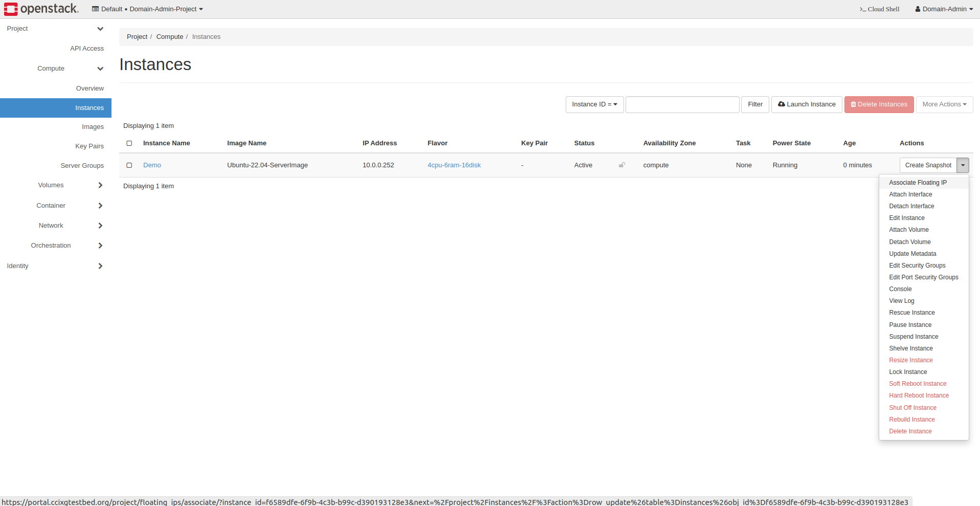Focus the instance filter text field
This screenshot has width=980, height=506.
[682, 104]
